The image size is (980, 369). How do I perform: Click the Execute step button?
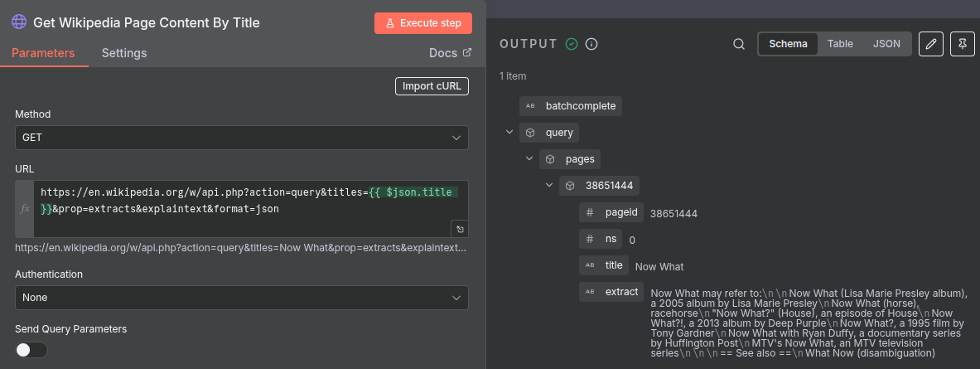tap(423, 23)
